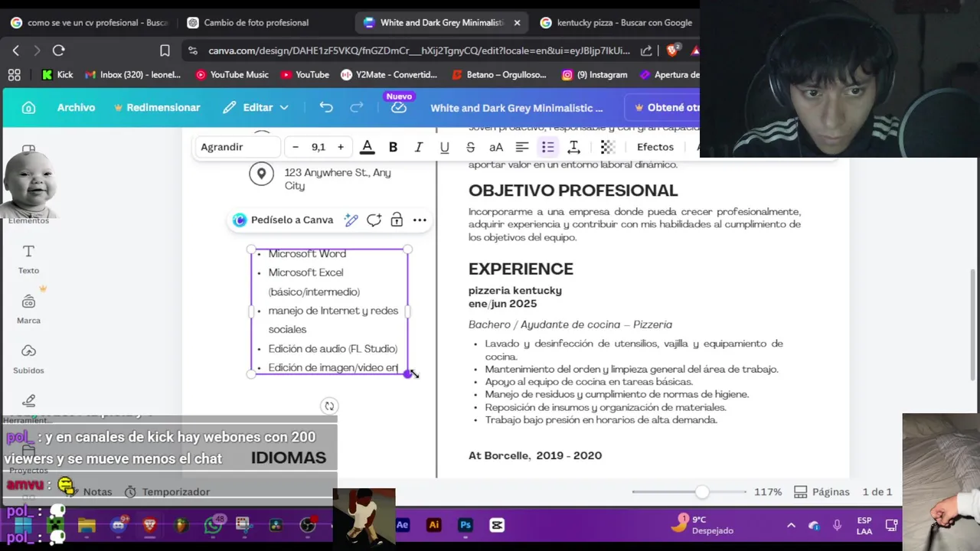Open the Subidos uploads panel
Screen dimensions: 980x551
point(28,359)
